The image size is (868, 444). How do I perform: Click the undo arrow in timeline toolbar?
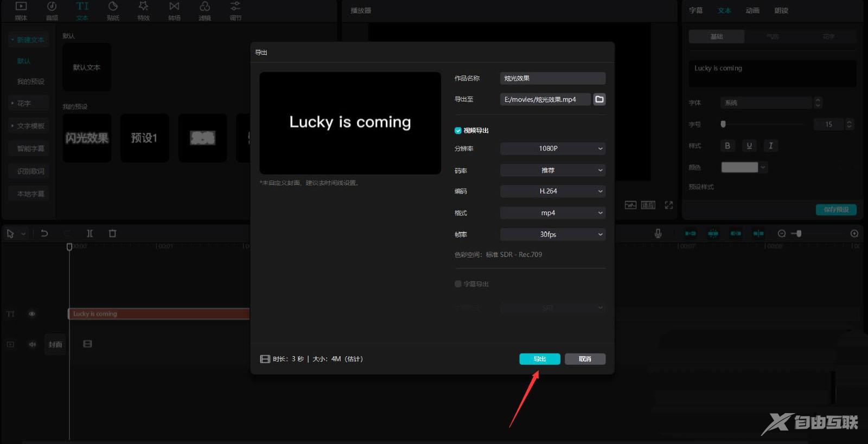pyautogui.click(x=44, y=233)
